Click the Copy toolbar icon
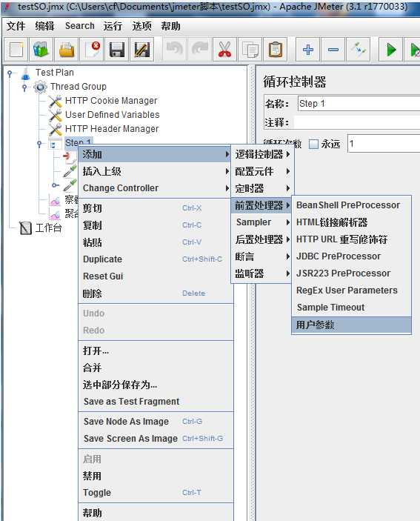The width and height of the screenshot is (420, 521). pos(250,50)
